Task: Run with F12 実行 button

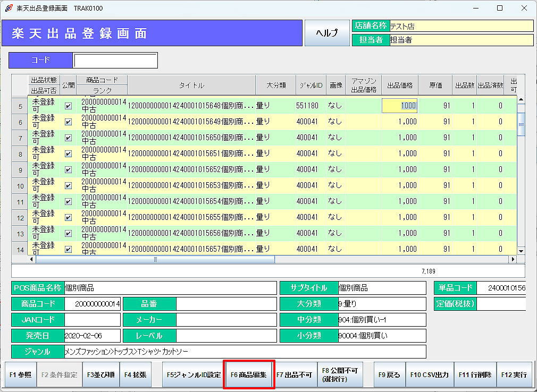Action: point(514,374)
